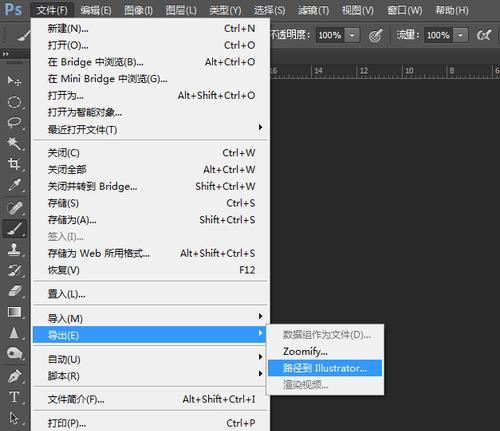Click the opacity value field
The width and height of the screenshot is (500, 431).
click(330, 35)
